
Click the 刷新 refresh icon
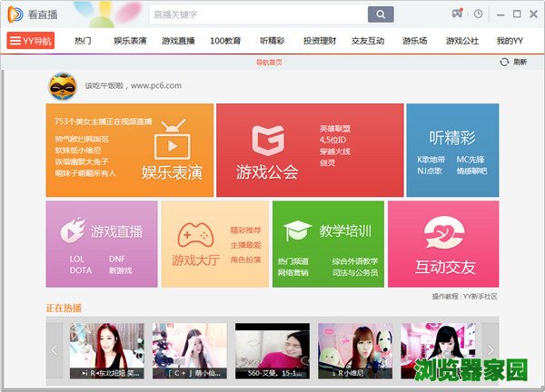[x=504, y=62]
